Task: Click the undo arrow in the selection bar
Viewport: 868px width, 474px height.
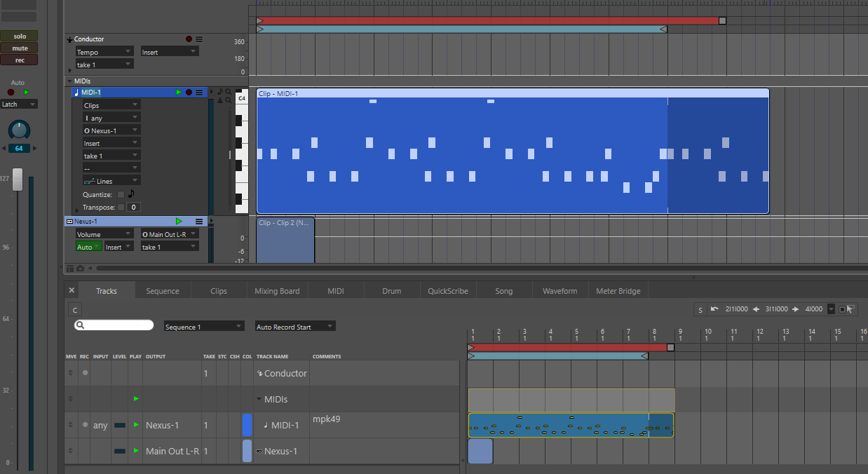Action: point(714,309)
